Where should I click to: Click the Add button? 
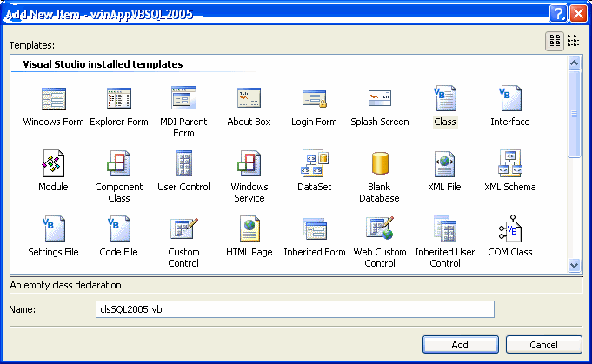(460, 344)
